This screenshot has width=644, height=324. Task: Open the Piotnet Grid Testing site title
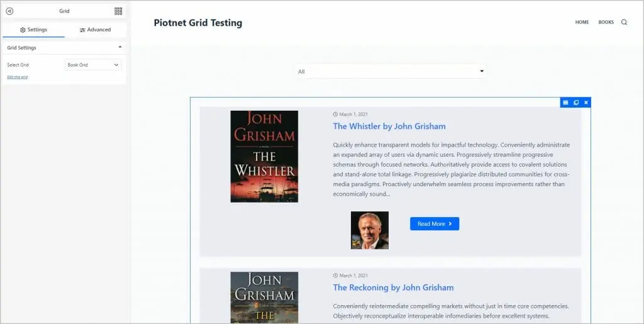(x=198, y=23)
